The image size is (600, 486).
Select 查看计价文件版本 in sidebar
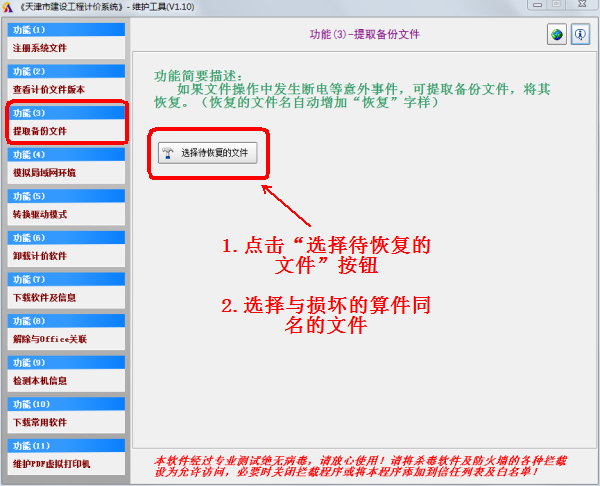click(65, 89)
